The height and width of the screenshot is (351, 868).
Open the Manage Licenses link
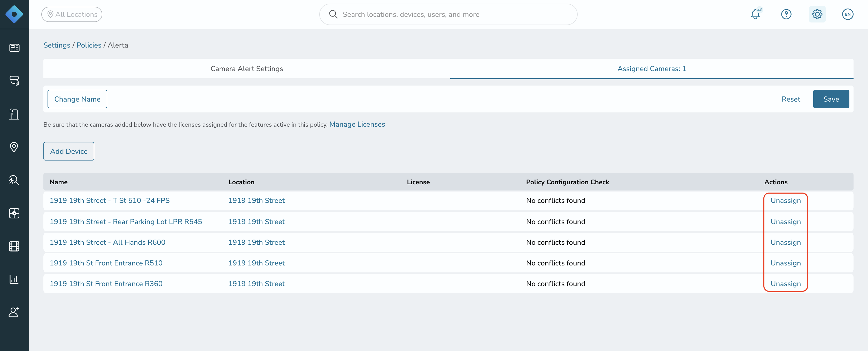point(357,124)
